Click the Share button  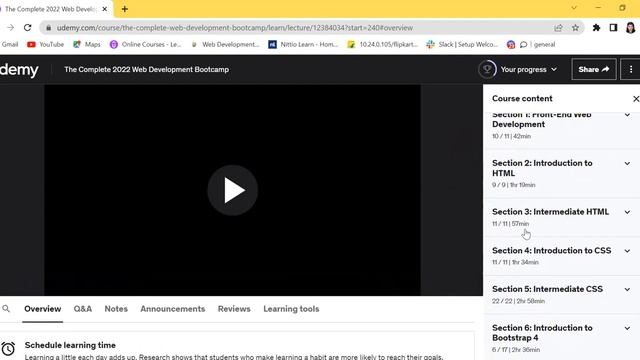tap(594, 69)
